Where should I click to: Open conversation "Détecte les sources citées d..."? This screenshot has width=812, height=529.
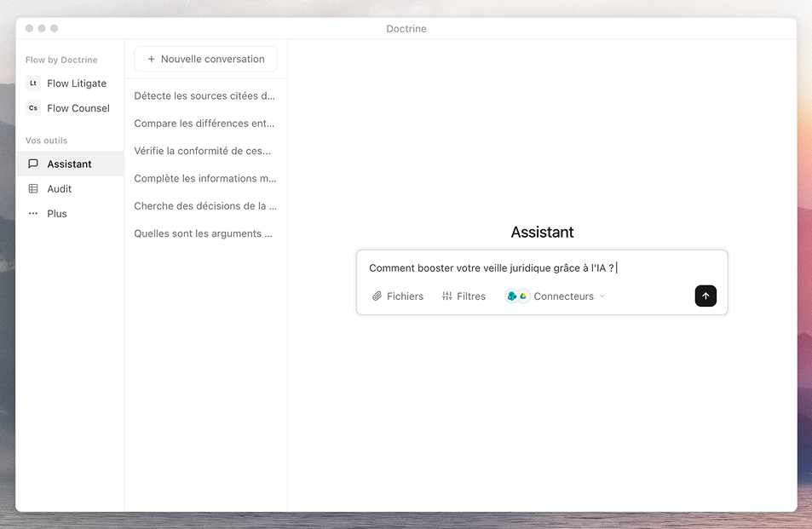click(204, 95)
